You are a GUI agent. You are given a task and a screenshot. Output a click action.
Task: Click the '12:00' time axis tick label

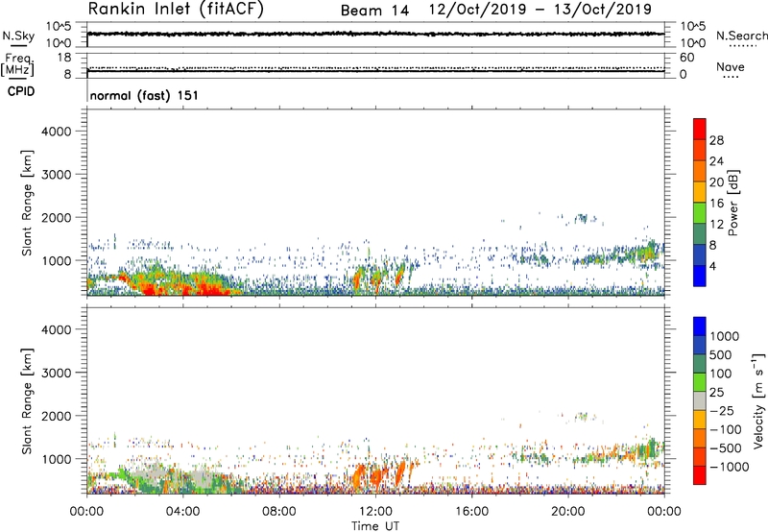375,512
